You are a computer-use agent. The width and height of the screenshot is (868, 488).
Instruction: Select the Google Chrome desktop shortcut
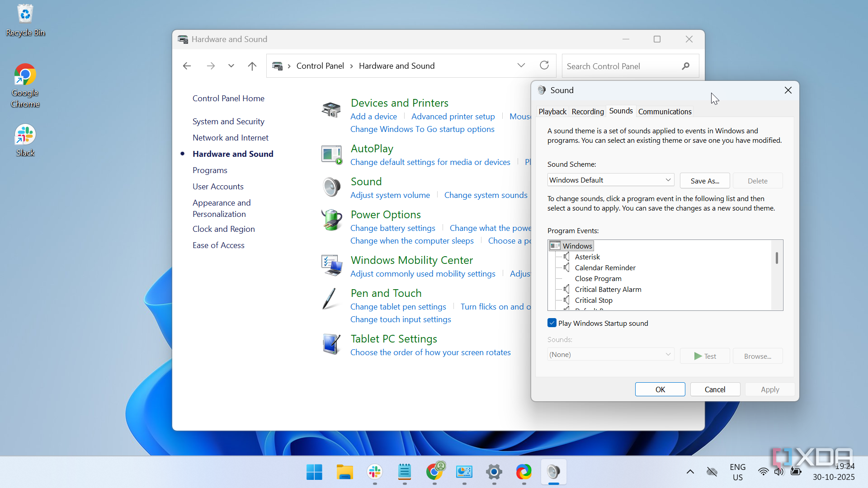25,86
